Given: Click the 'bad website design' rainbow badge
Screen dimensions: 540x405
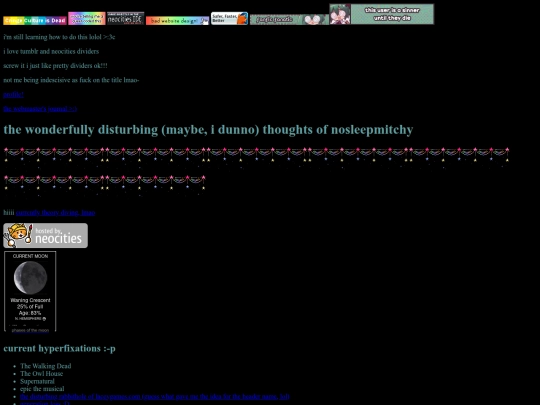Looking at the screenshot, I should tap(177, 21).
